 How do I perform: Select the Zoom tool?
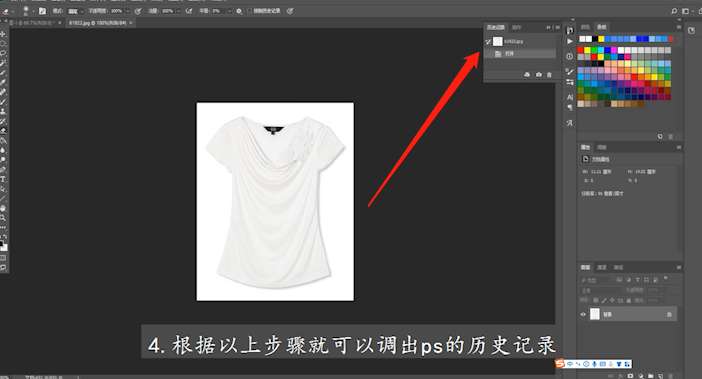pos(3,218)
